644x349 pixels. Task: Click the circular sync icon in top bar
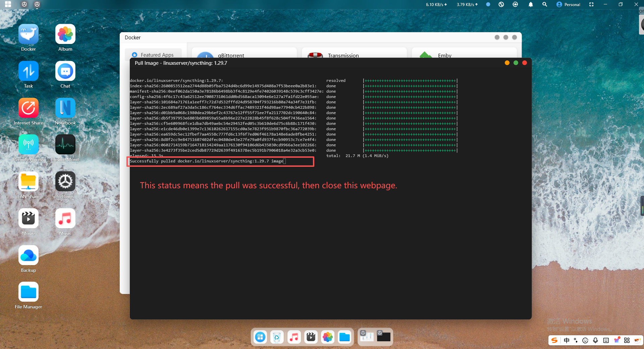point(515,4)
